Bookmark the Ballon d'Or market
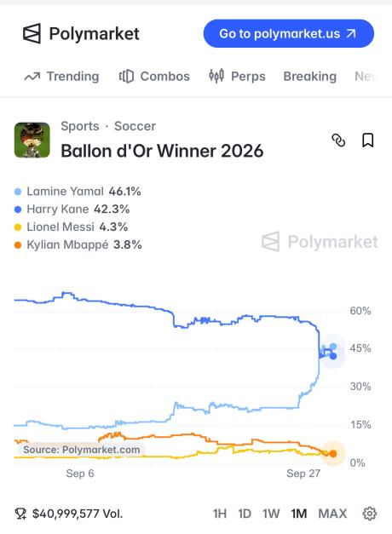 [x=367, y=140]
